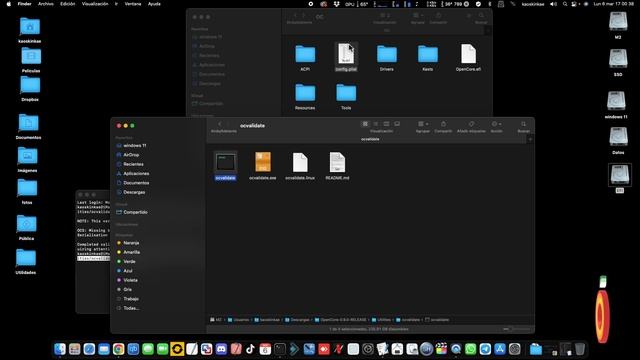Viewport: 640px width, 360px height.
Task: Click the Compartir share icon in toolbar
Action: [x=443, y=124]
